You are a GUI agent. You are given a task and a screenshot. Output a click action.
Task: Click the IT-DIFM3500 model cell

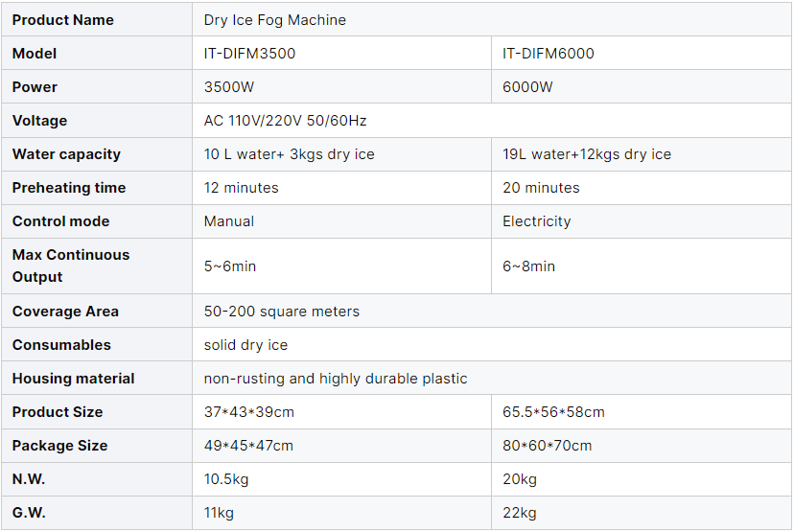point(249,54)
